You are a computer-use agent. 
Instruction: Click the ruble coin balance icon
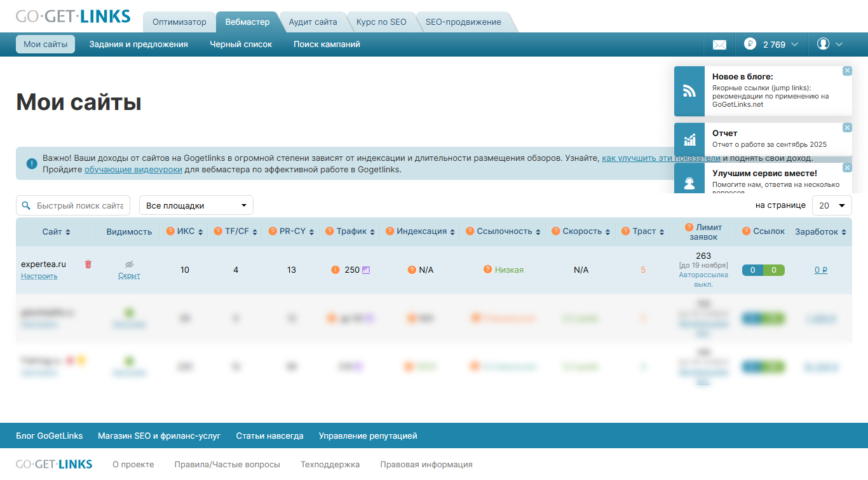pos(750,45)
